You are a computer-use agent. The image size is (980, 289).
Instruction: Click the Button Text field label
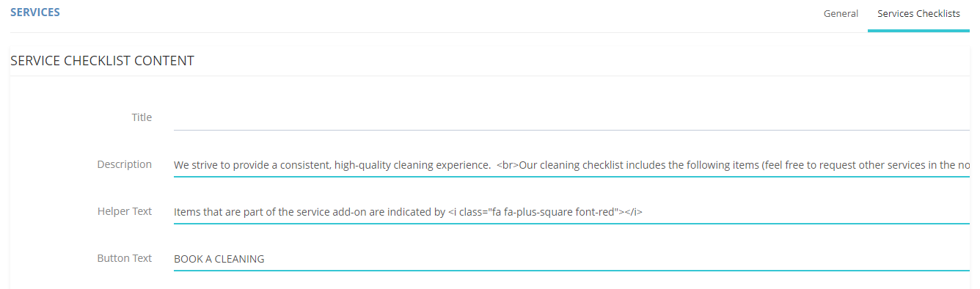(x=125, y=258)
